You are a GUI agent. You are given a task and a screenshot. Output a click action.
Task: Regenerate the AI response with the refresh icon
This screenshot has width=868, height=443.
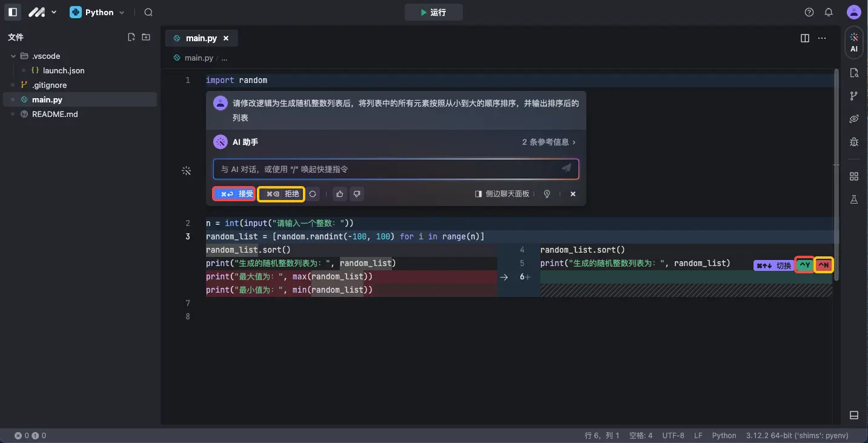pyautogui.click(x=313, y=194)
